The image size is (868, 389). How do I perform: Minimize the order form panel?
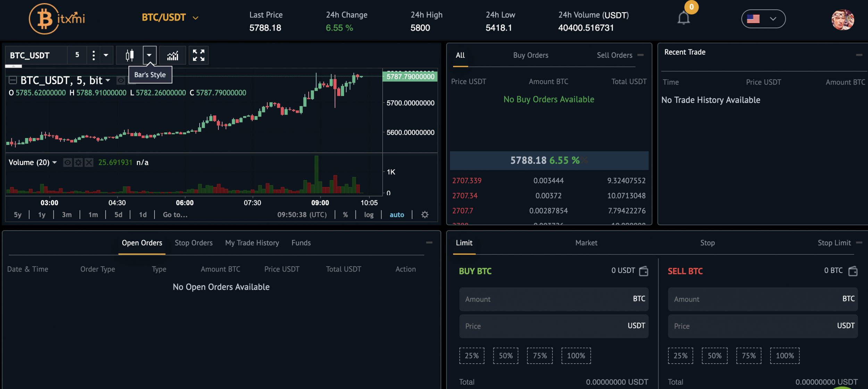pyautogui.click(x=859, y=243)
